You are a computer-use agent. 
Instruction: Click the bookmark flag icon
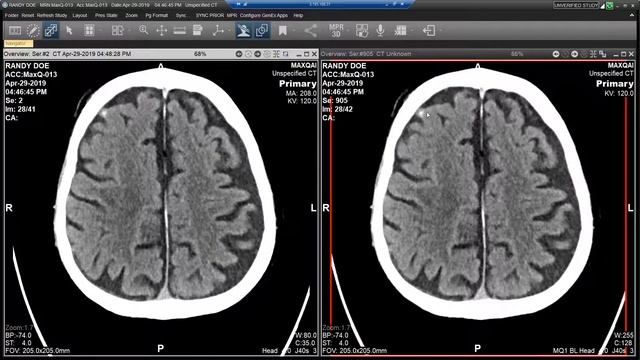click(x=282, y=31)
